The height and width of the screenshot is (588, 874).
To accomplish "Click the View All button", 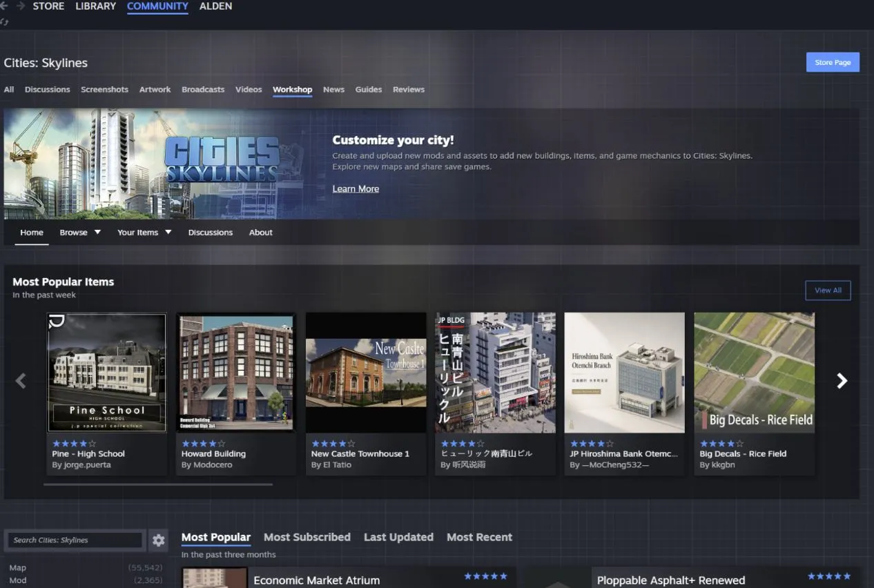I will tap(828, 291).
